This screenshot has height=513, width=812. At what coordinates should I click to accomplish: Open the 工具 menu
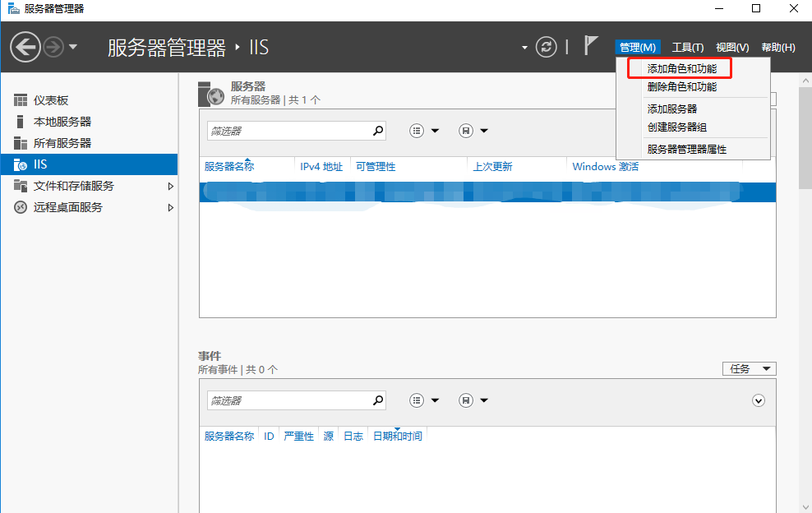[688, 47]
